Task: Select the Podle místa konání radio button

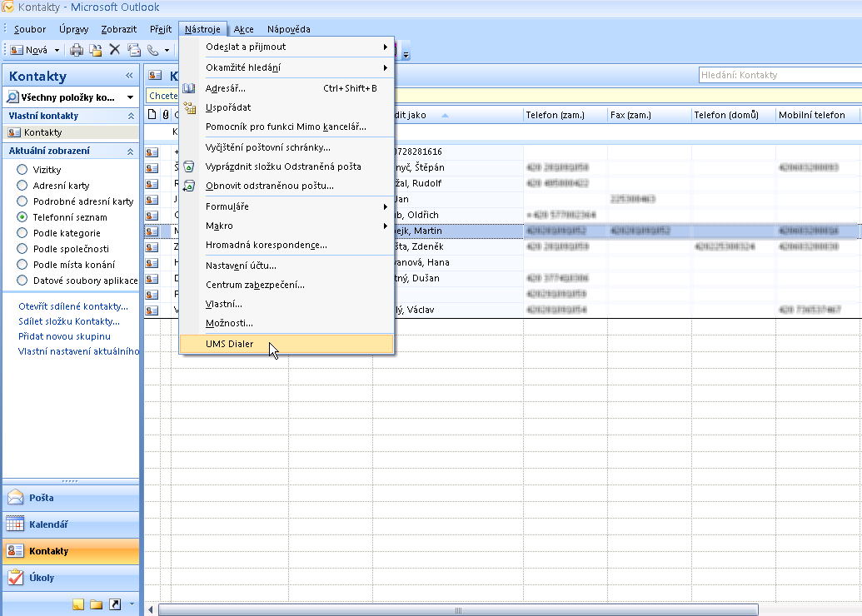Action: pos(22,265)
